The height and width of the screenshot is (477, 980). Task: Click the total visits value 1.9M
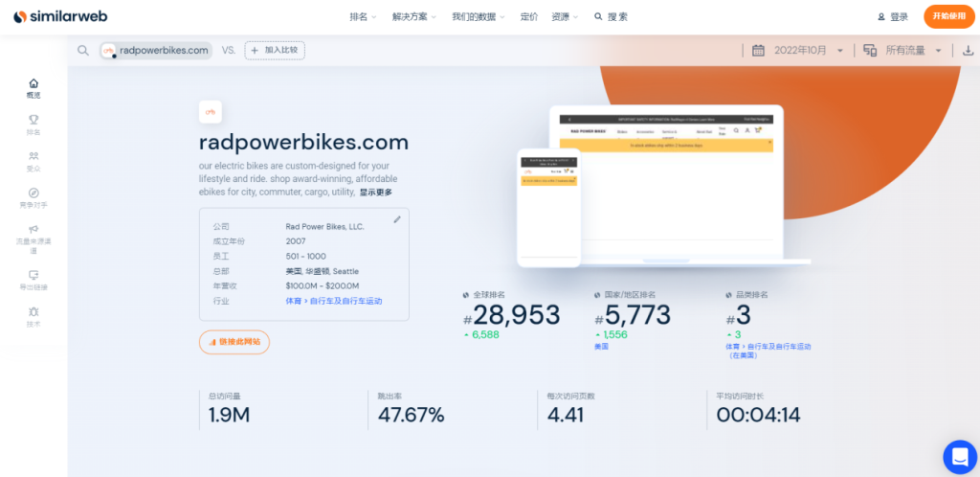point(229,415)
